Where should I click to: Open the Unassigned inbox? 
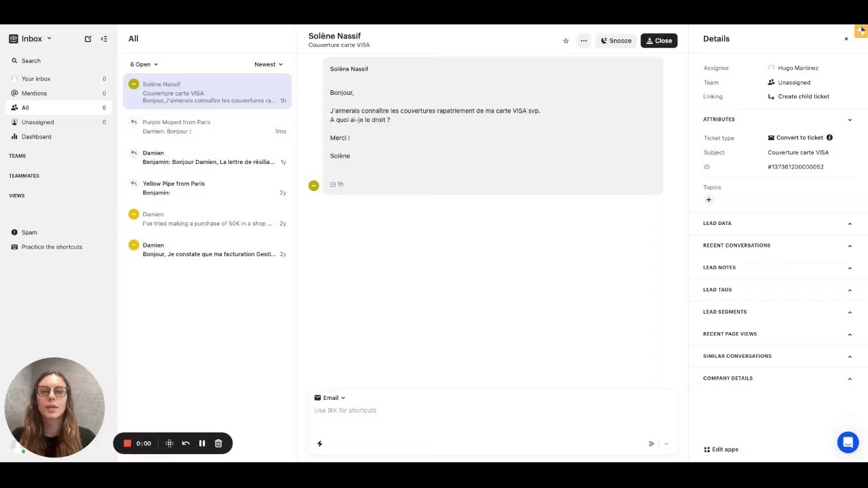58,122
